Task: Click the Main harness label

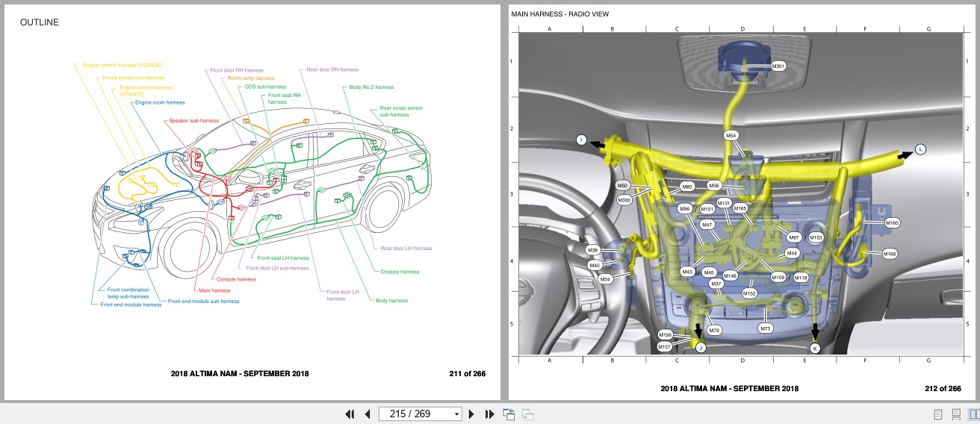Action: point(214,290)
